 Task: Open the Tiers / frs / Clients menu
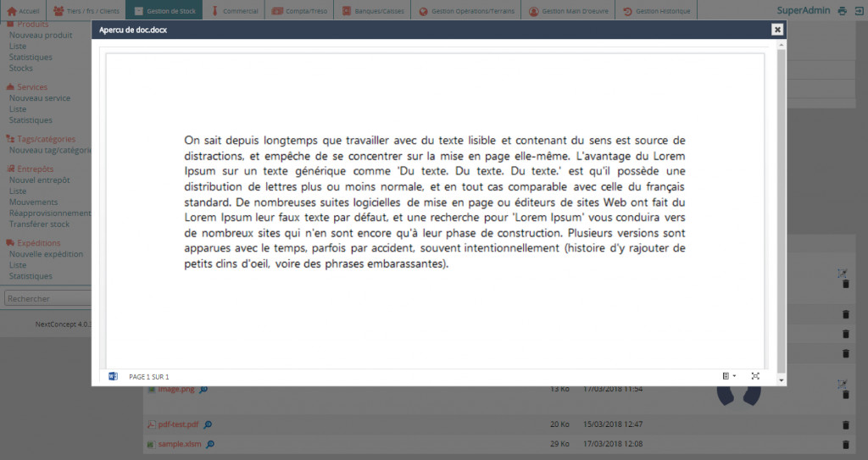click(x=86, y=10)
